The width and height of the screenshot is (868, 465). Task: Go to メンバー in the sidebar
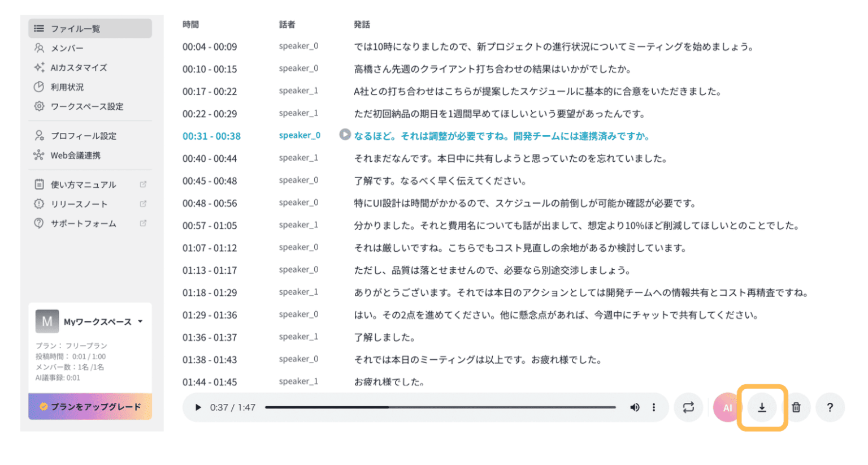(x=67, y=48)
